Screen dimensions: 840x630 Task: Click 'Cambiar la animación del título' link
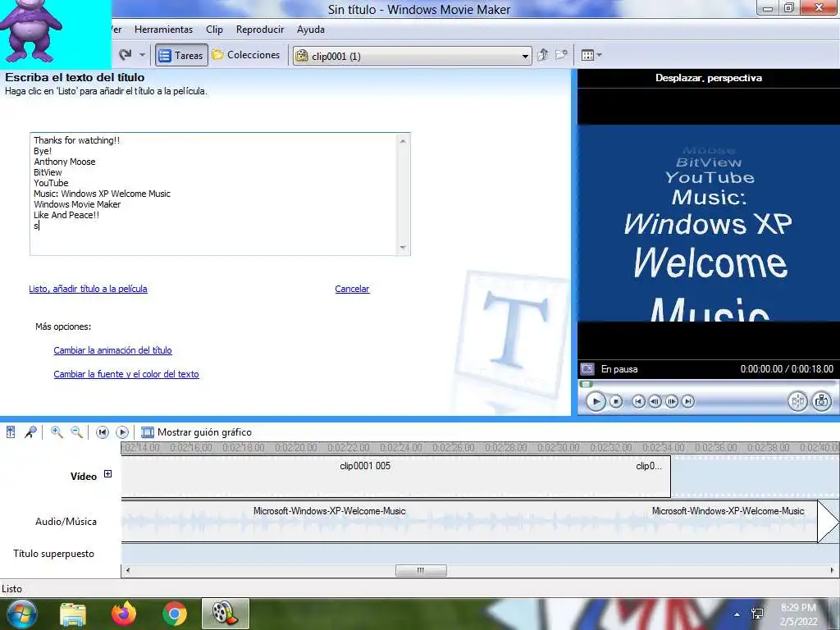(x=112, y=350)
